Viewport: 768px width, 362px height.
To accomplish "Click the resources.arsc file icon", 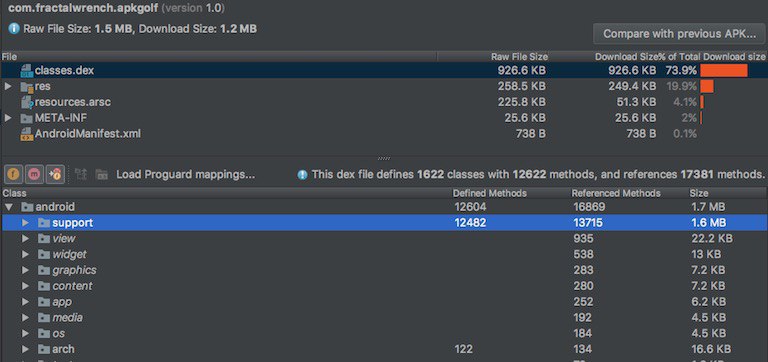I will (27, 102).
